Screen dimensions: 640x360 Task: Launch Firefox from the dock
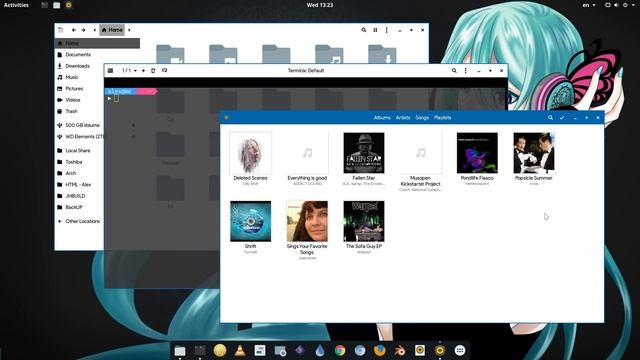380,350
